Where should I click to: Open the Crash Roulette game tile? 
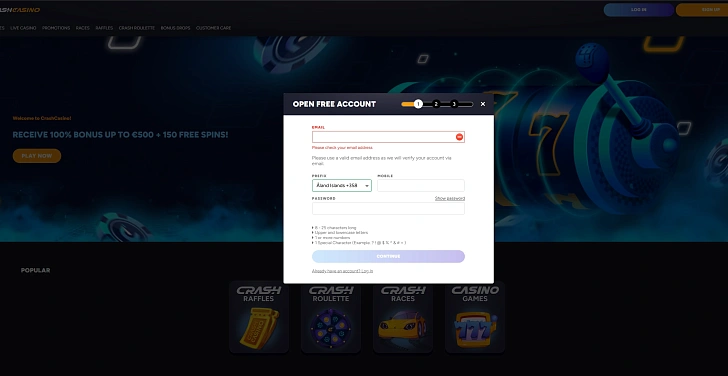(331, 317)
